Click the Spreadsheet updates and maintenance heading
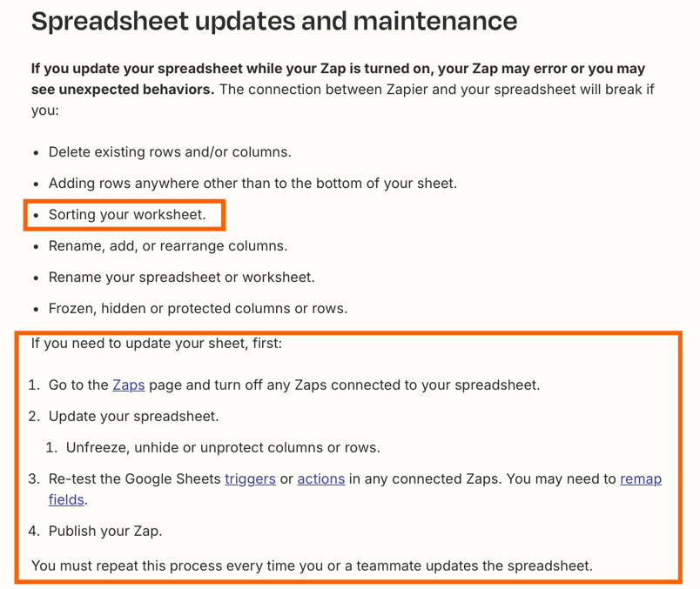Viewport: 700px width, 589px height. [x=274, y=21]
